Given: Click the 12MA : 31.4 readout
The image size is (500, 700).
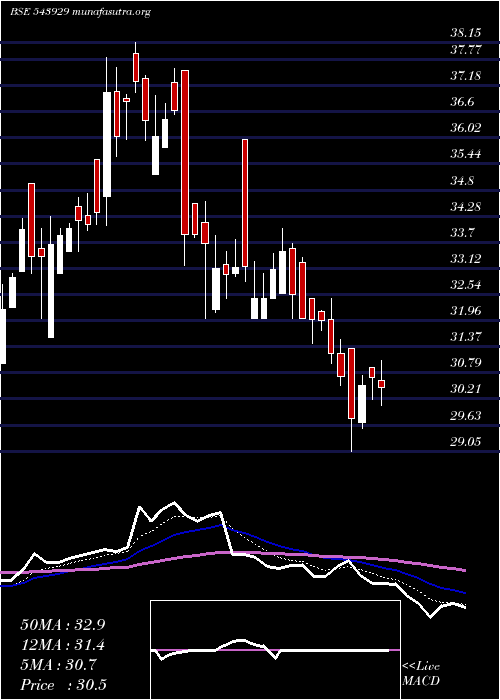Looking at the screenshot, I should tap(63, 645).
